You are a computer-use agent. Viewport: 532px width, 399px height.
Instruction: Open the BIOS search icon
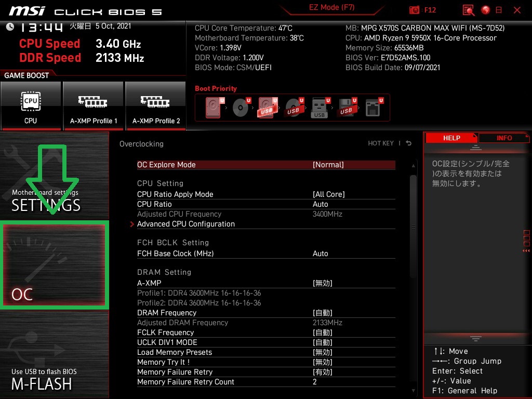coord(468,10)
